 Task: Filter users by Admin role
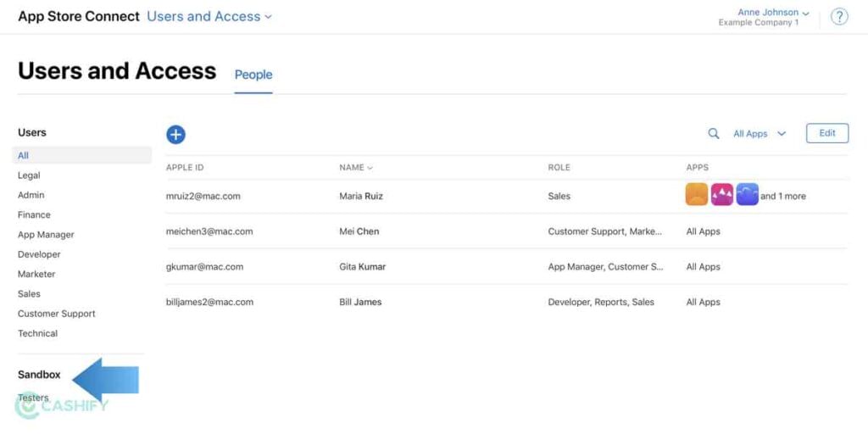(31, 195)
